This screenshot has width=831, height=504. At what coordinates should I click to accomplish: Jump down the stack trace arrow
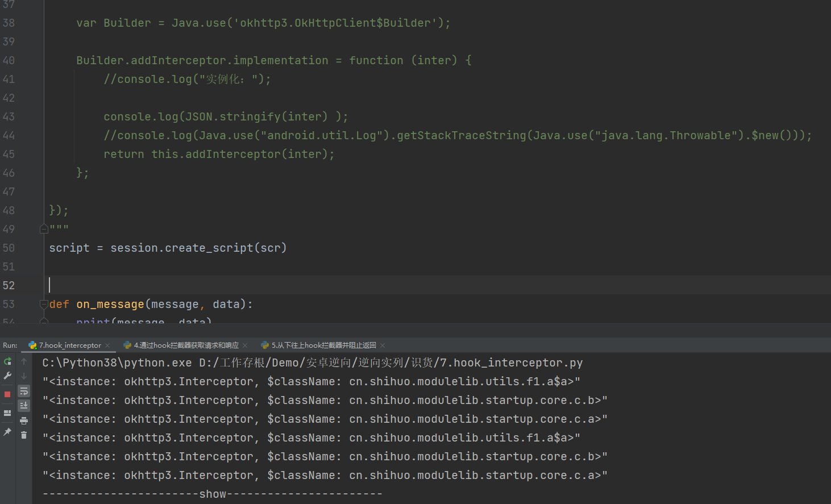tap(24, 376)
